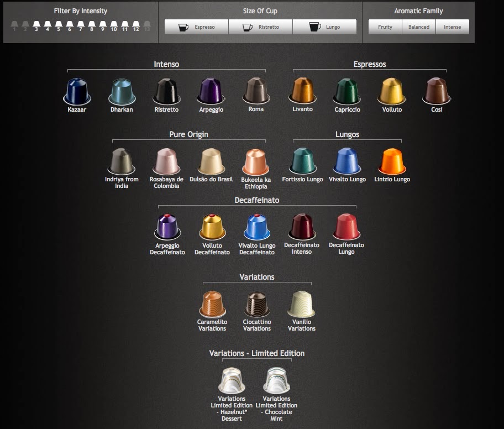
Task: Select the Kazaar capsule
Action: pyautogui.click(x=77, y=91)
